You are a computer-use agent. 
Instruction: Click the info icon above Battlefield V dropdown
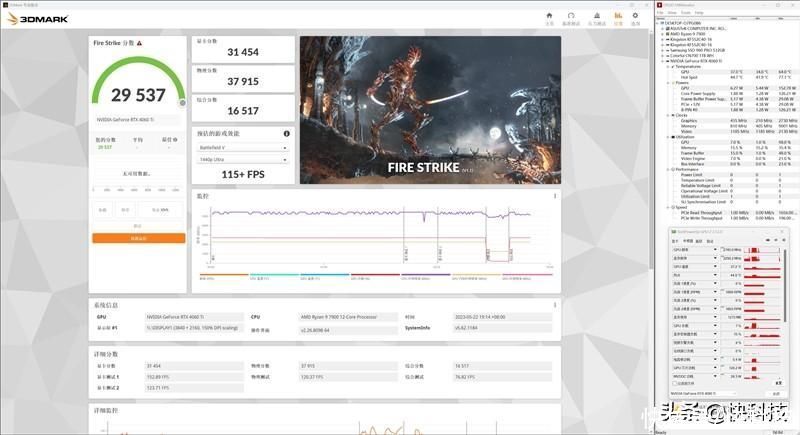tap(286, 134)
